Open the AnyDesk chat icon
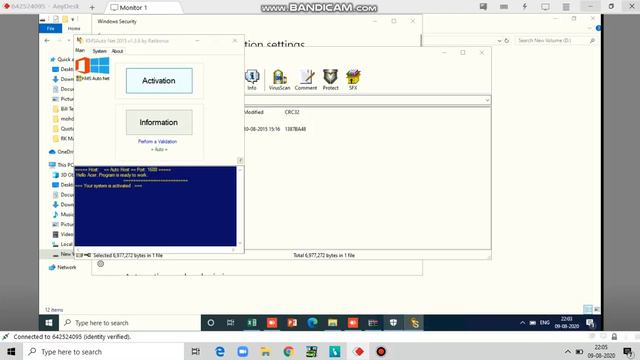 (483, 7)
